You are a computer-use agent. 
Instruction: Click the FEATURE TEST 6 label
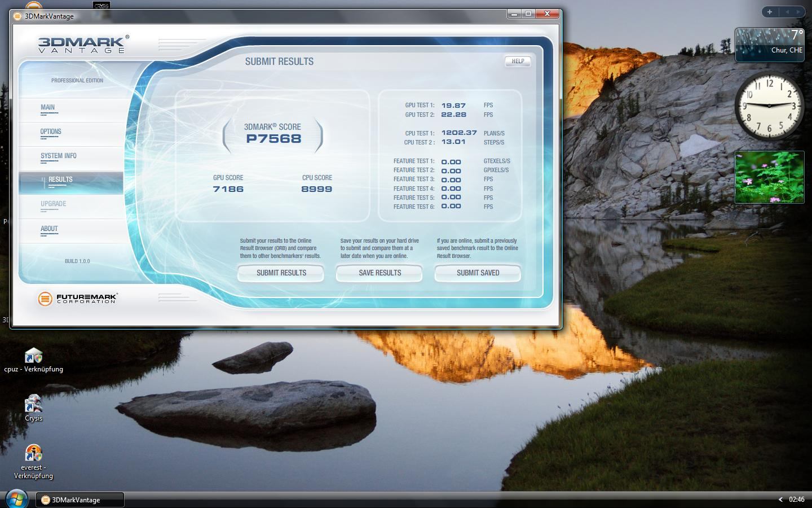coord(414,207)
